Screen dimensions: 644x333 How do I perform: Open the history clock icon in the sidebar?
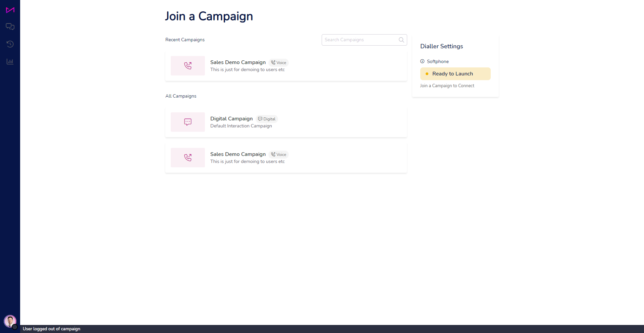pos(10,44)
